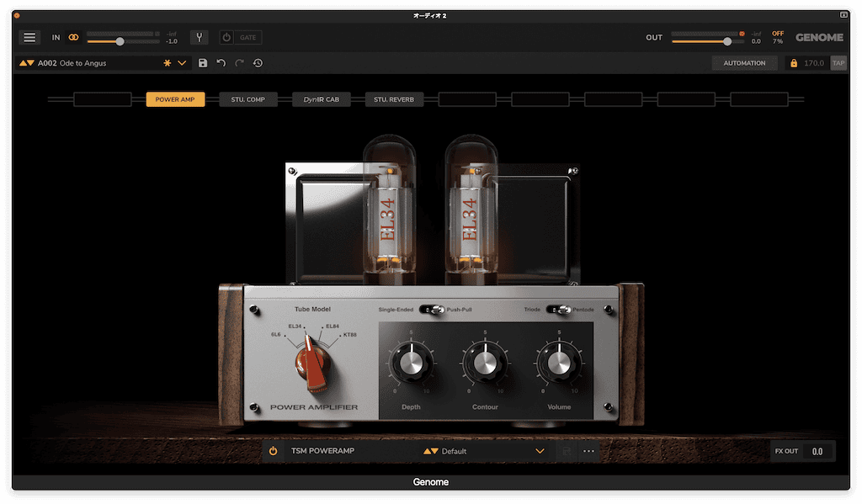This screenshot has height=504, width=862.
Task: Open the tuner fork icon
Action: pos(199,37)
